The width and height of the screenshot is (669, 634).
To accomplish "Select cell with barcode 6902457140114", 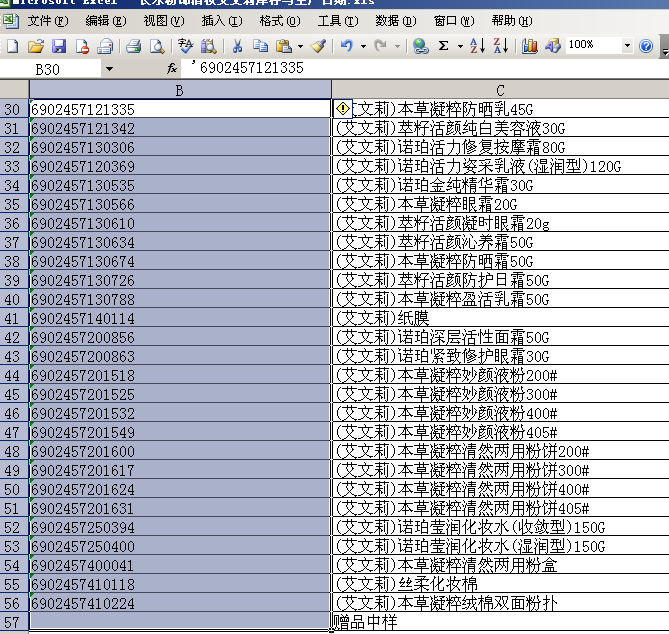I will (x=180, y=318).
